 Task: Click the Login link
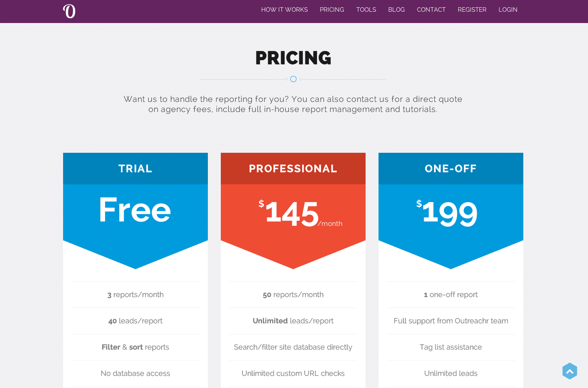[x=508, y=10]
